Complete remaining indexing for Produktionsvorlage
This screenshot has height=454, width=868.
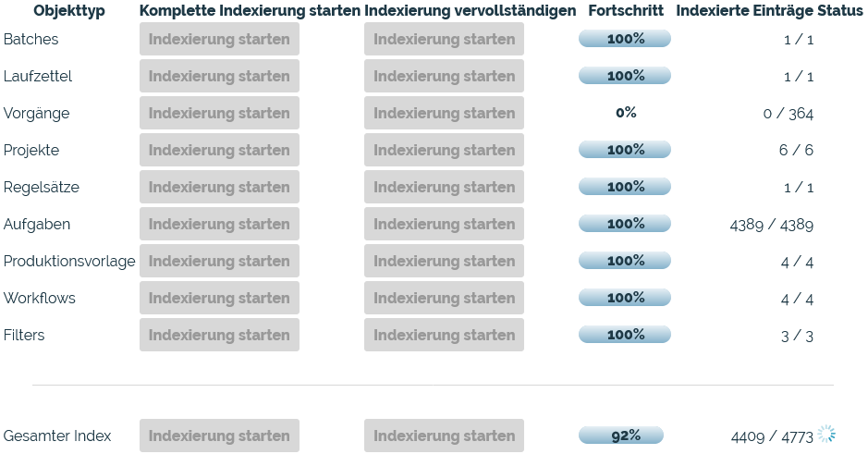[444, 261]
